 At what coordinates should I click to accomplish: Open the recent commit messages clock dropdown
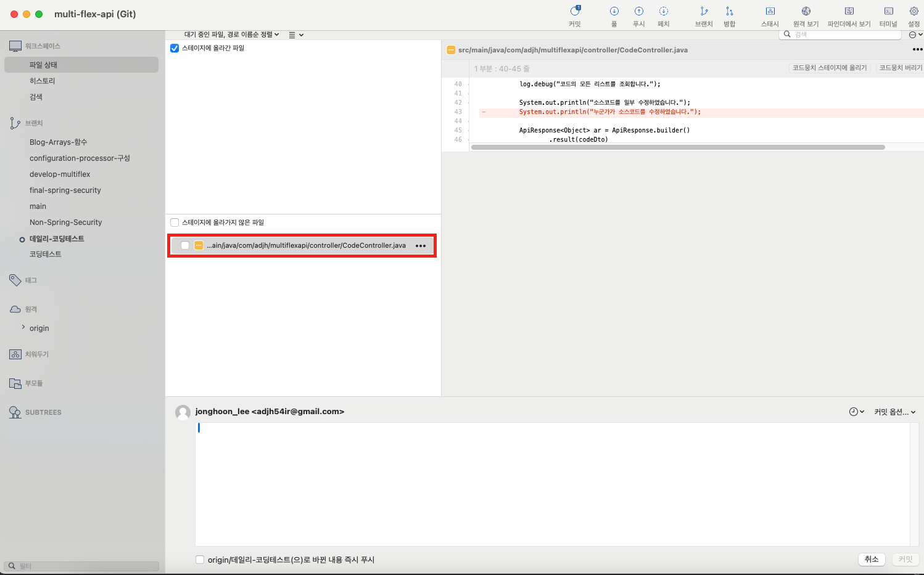click(x=857, y=412)
